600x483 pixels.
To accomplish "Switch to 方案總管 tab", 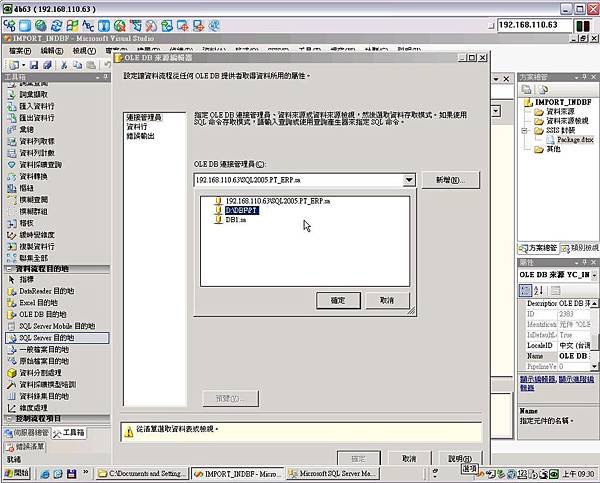I will coord(538,248).
